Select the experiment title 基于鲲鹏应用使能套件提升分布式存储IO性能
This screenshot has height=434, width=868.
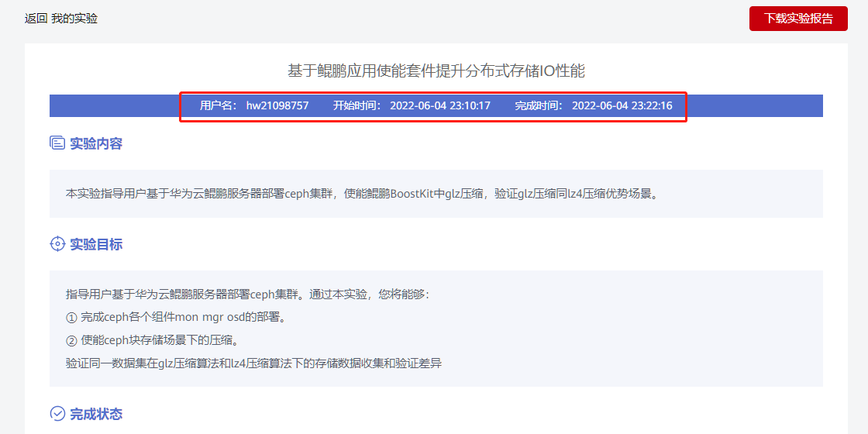click(436, 71)
